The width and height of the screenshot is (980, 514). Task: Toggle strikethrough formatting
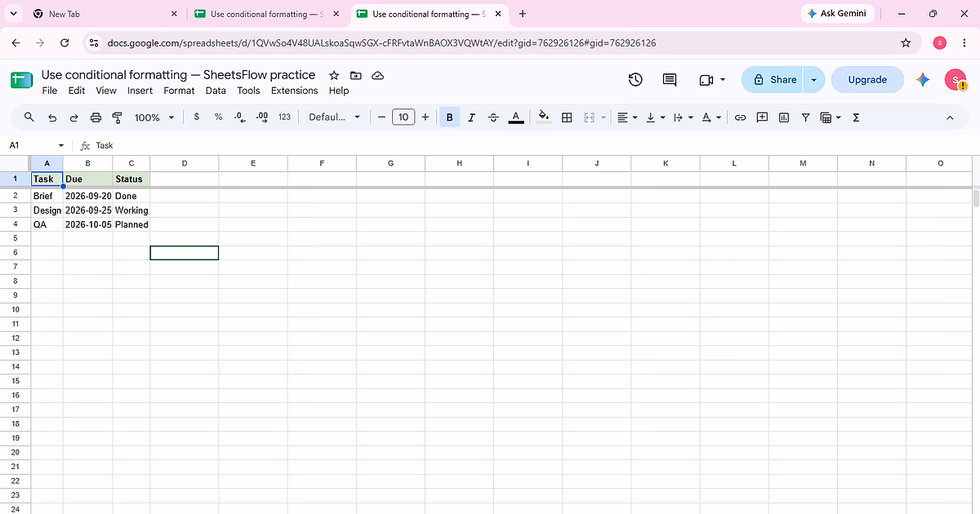point(493,117)
